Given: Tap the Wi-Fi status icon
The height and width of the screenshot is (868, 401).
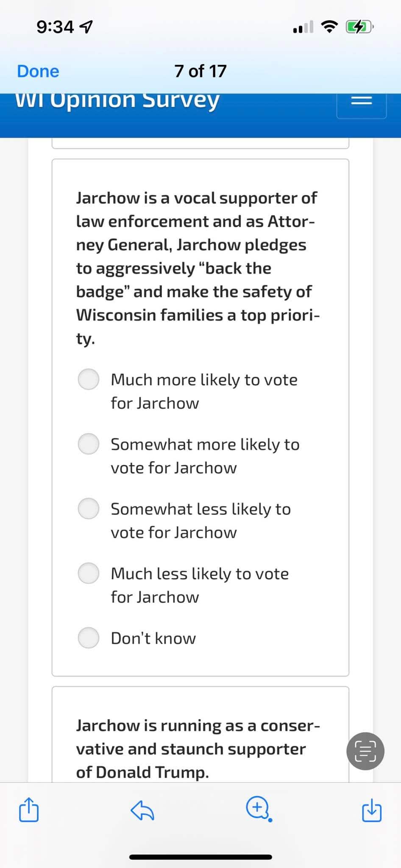Looking at the screenshot, I should (x=330, y=27).
